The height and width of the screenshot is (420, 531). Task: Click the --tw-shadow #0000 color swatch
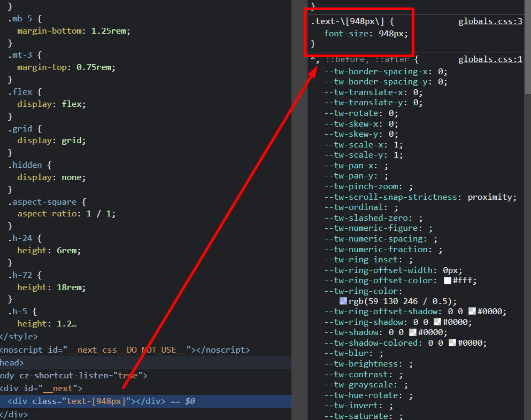413,332
